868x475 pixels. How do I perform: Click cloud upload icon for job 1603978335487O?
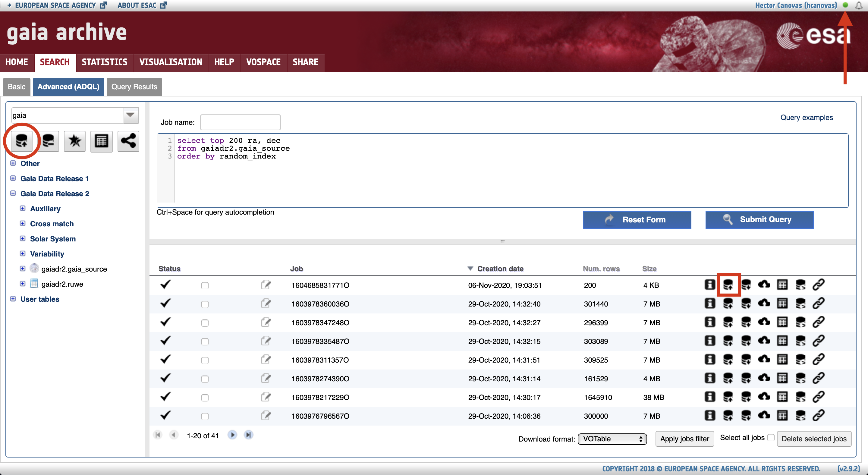(764, 341)
